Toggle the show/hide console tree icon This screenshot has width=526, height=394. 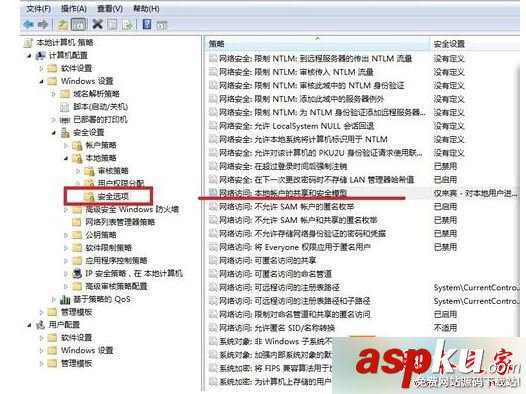click(78, 24)
